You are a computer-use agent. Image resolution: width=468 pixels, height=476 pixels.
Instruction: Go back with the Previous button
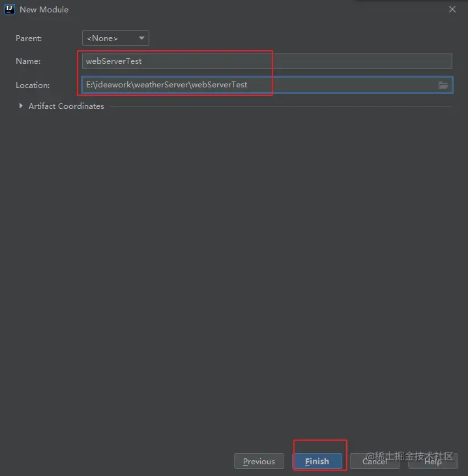pos(259,461)
